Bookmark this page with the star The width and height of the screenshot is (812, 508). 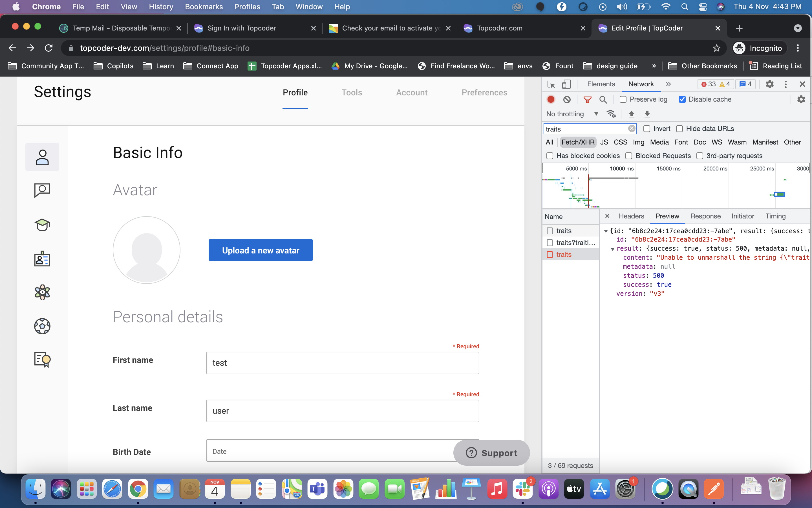click(x=717, y=48)
